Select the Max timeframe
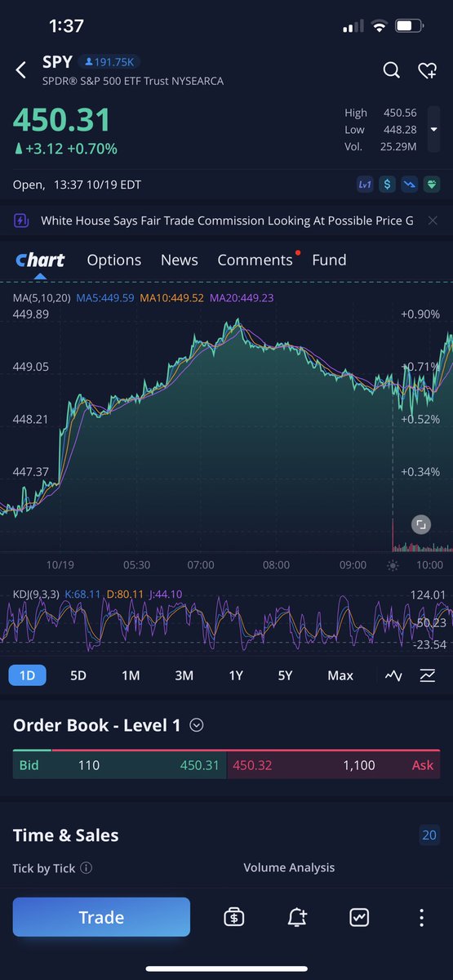This screenshot has width=453, height=980. point(340,675)
